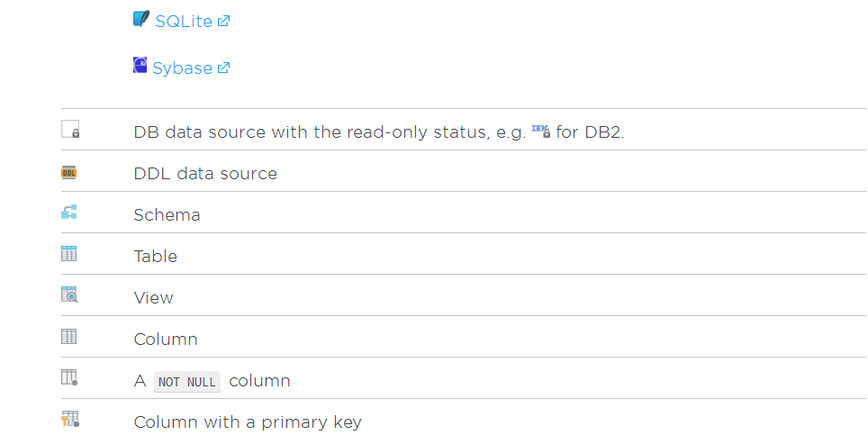Click the Schema icon
This screenshot has height=435, width=868.
click(x=69, y=213)
